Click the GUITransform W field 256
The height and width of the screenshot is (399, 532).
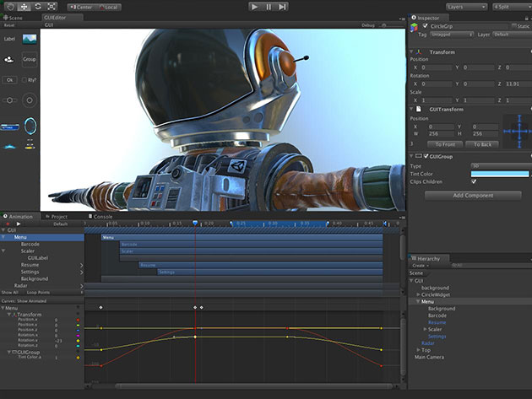441,134
